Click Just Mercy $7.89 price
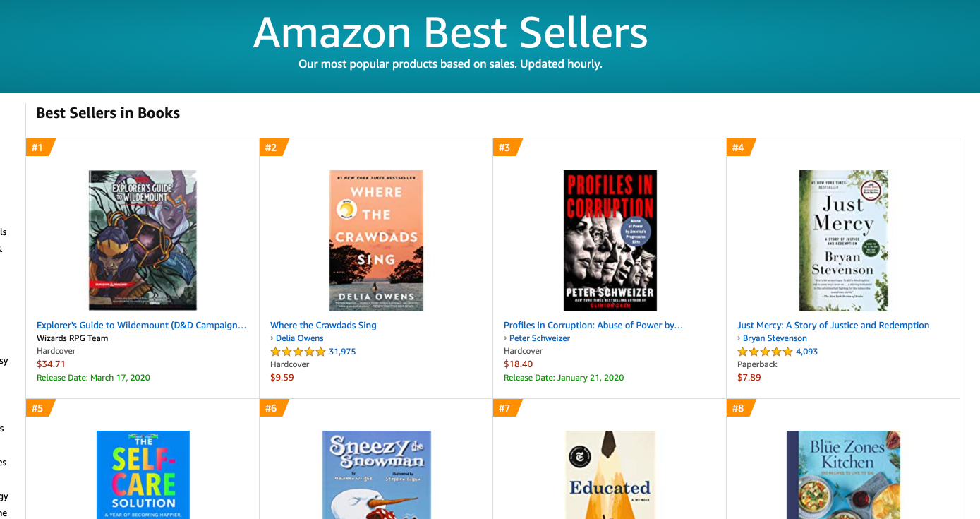The image size is (980, 519). (749, 378)
